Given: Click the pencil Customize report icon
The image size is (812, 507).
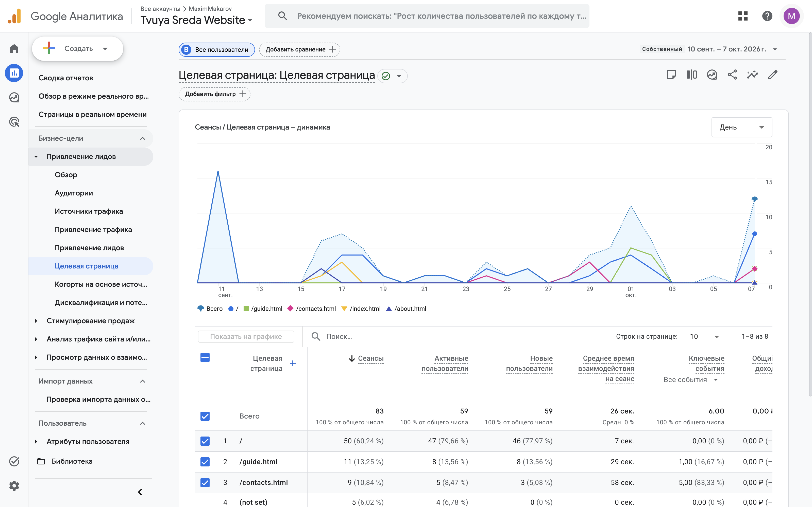Looking at the screenshot, I should [x=773, y=75].
